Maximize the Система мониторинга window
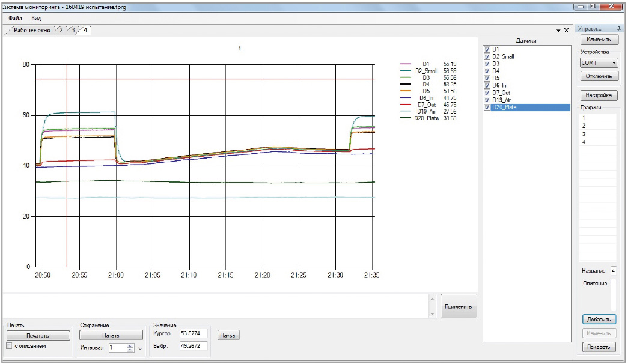Screen dimensions: 628x364 pyautogui.click(x=593, y=7)
